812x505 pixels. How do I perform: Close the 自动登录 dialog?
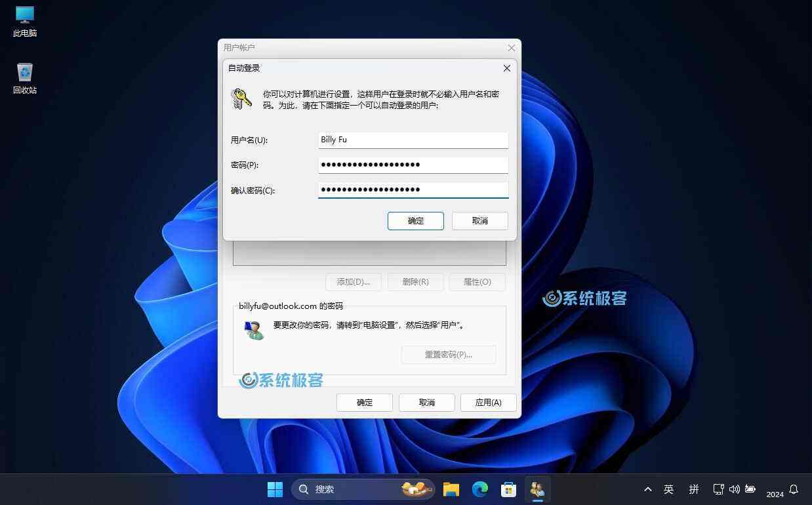click(x=506, y=68)
